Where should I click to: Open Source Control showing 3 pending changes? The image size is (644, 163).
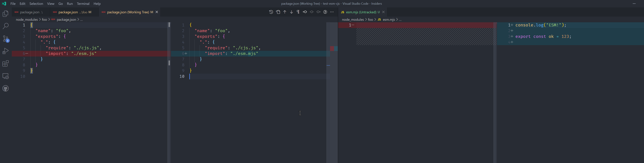coord(6,38)
